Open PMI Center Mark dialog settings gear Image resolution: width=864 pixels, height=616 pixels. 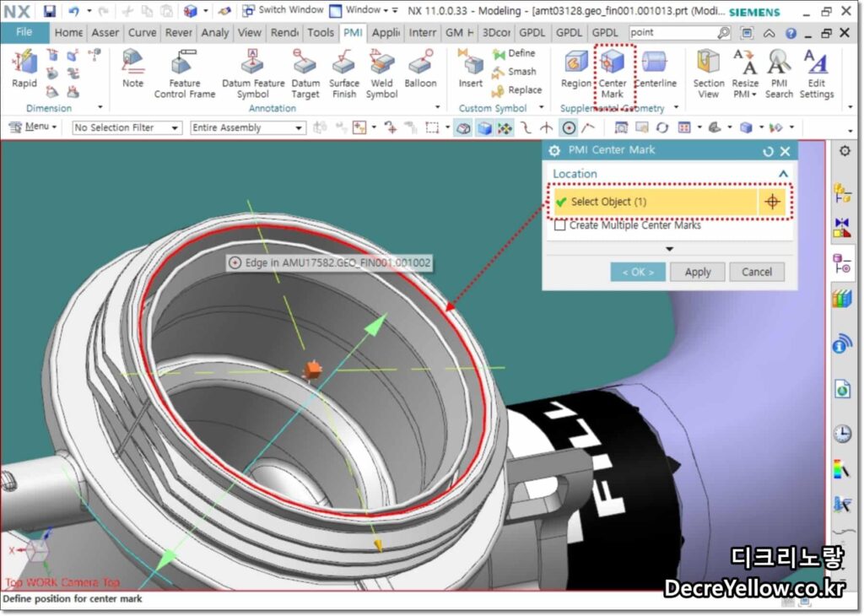(x=554, y=150)
